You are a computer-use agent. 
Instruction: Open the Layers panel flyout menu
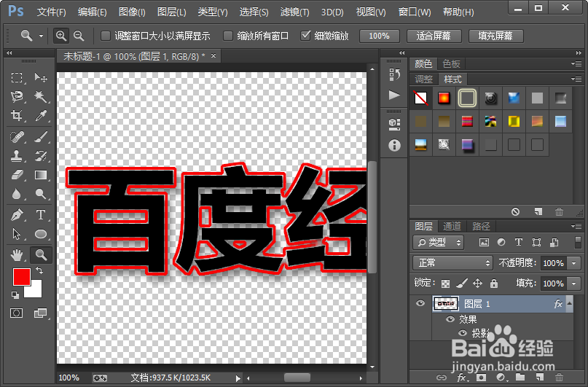pyautogui.click(x=576, y=226)
